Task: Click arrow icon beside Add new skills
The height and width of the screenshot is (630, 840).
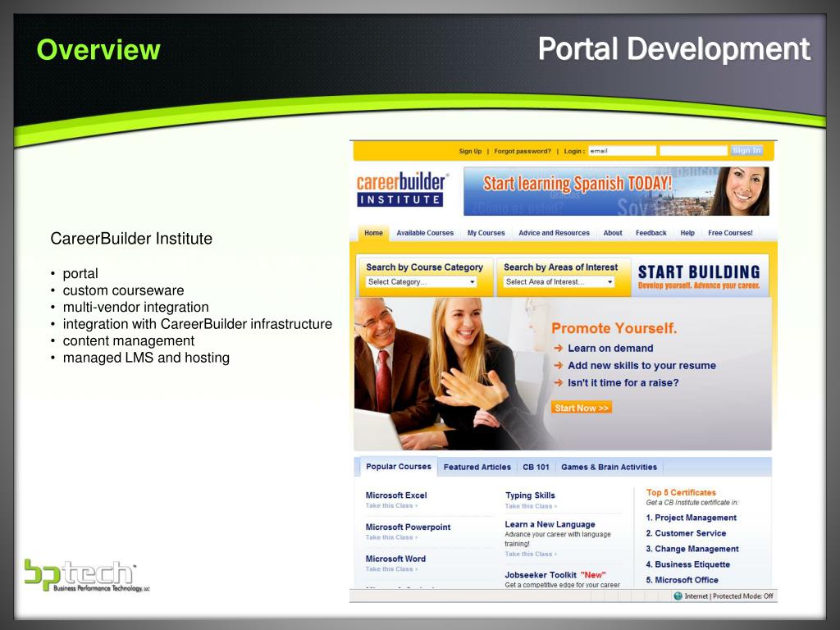Action: click(558, 365)
